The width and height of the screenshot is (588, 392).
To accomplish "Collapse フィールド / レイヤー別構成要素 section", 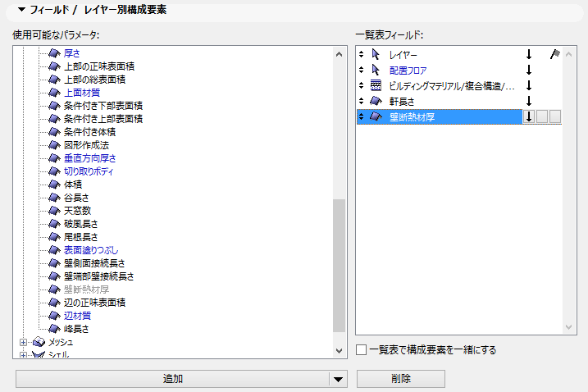I will 22,9.
